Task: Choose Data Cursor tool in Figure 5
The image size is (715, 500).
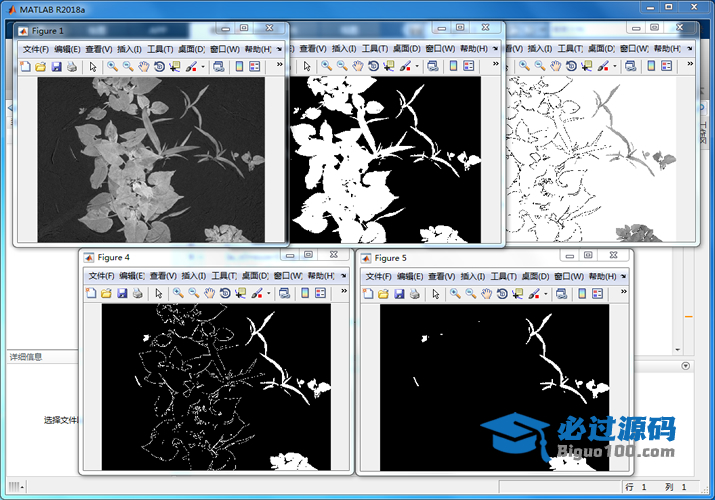Action: [x=518, y=294]
